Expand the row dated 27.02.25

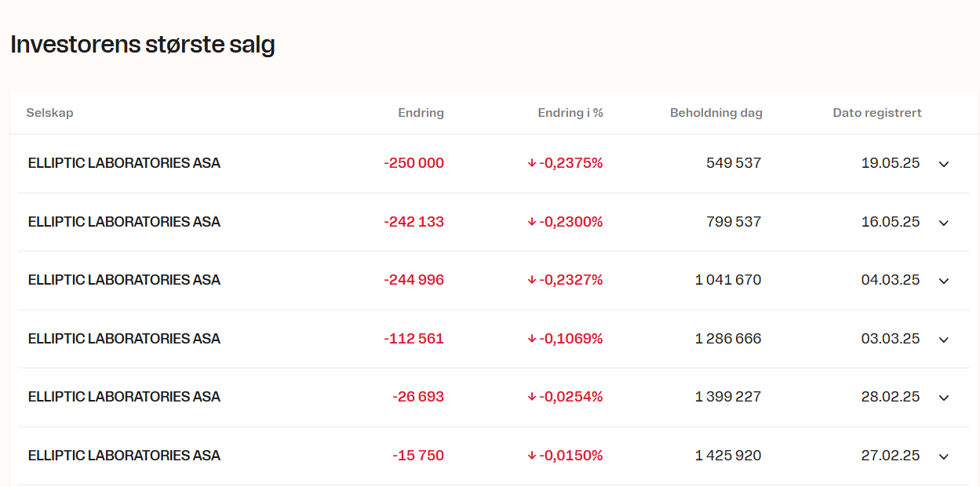click(x=944, y=456)
